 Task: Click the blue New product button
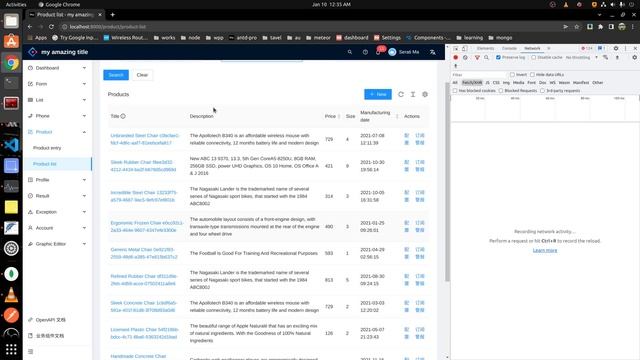coord(378,94)
